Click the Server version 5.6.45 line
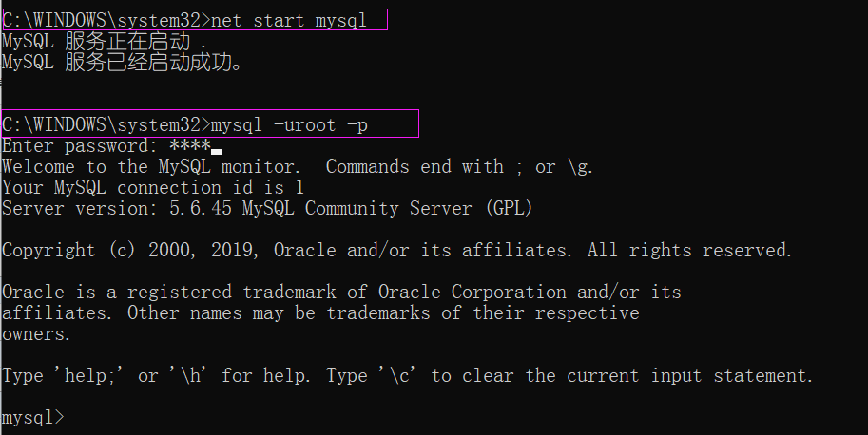868x435 pixels. (x=267, y=208)
